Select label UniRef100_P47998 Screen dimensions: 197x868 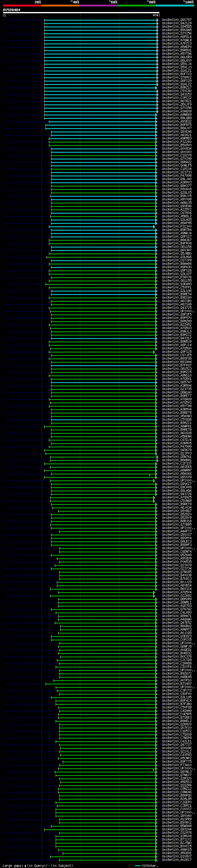click(176, 176)
